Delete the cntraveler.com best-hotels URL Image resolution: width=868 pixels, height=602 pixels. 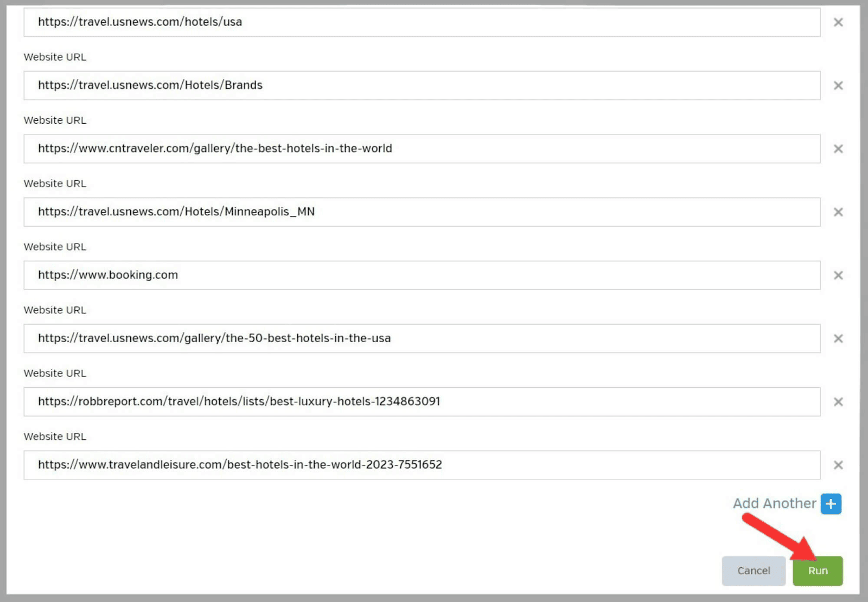(x=838, y=149)
